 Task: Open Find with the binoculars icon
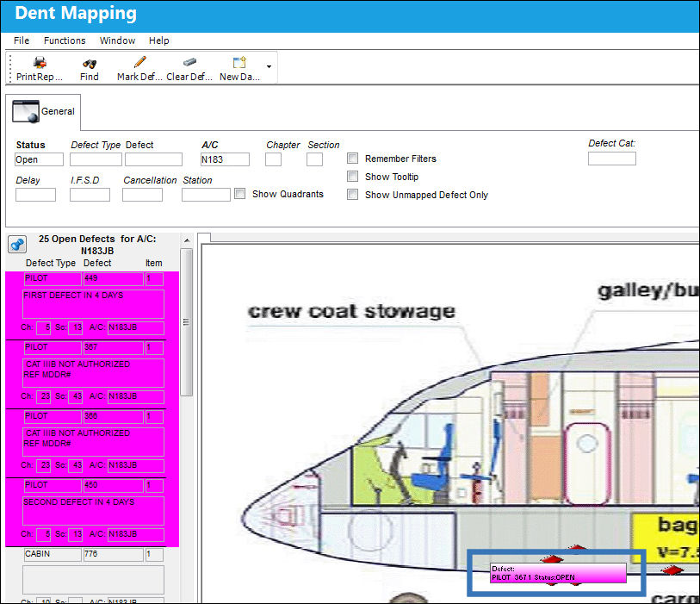[90, 63]
